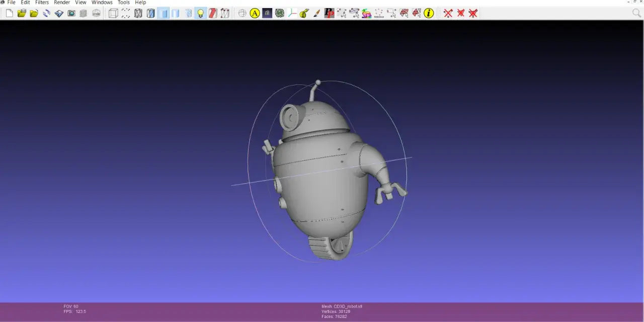Click the greyed raster sphere icon
The width and height of the screenshot is (644, 322).
click(96, 13)
